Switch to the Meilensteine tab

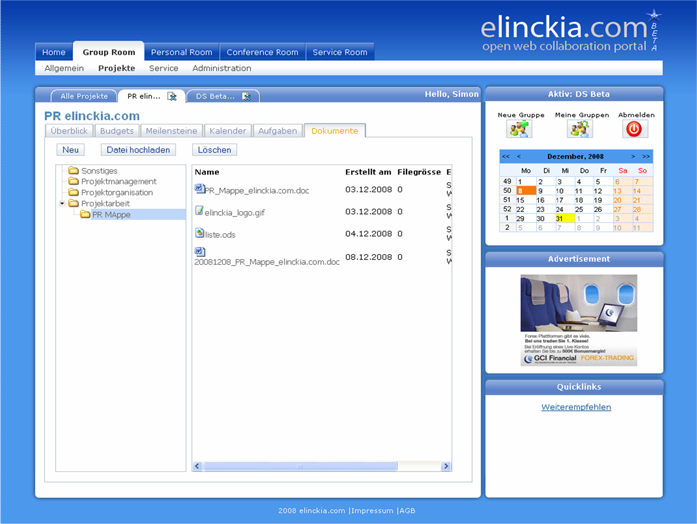click(170, 131)
